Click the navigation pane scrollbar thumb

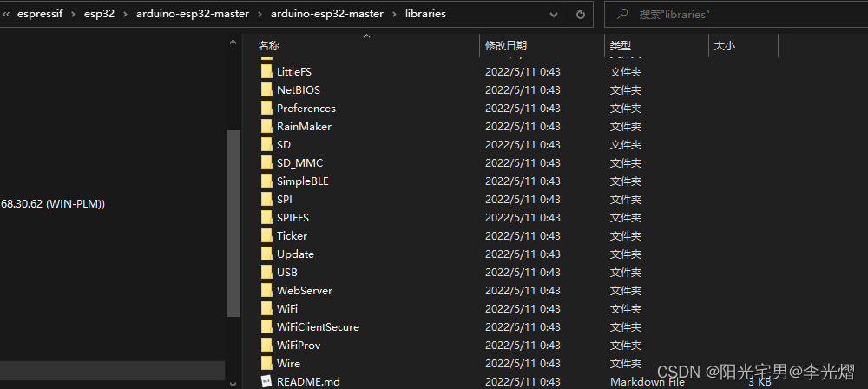233,223
